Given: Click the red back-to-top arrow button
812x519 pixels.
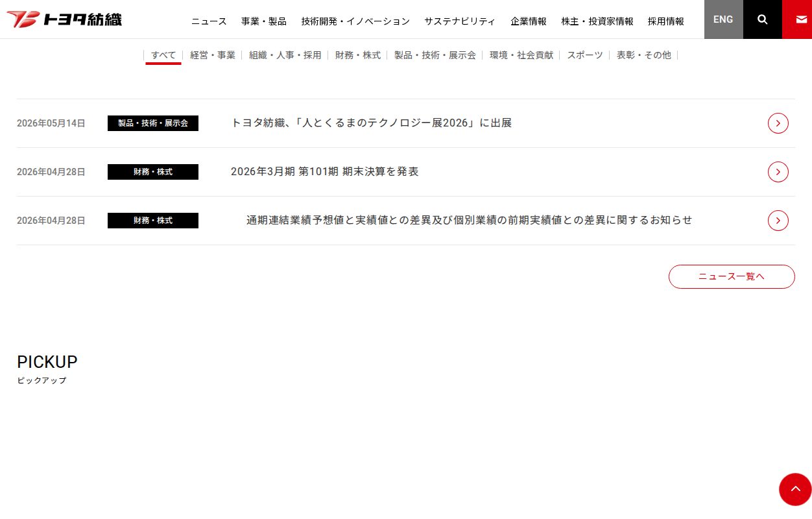Looking at the screenshot, I should (795, 489).
